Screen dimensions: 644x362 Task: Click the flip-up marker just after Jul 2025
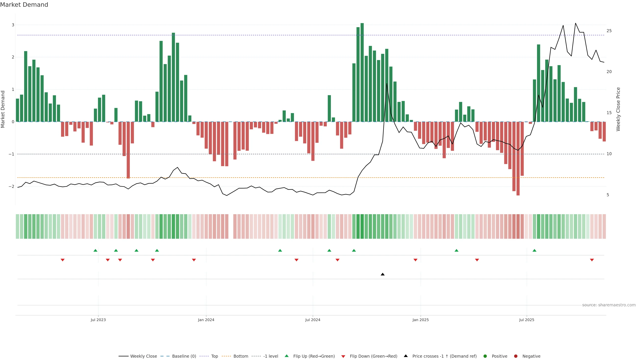pos(534,251)
